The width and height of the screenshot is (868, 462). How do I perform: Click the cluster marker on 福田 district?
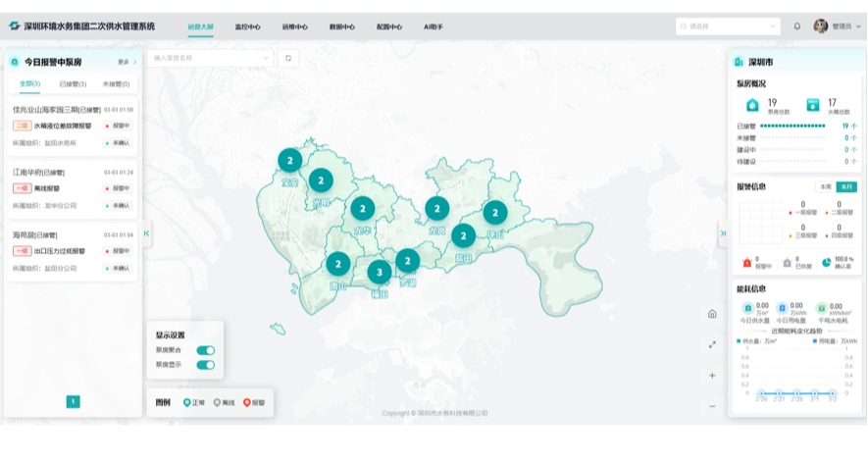[x=379, y=272]
